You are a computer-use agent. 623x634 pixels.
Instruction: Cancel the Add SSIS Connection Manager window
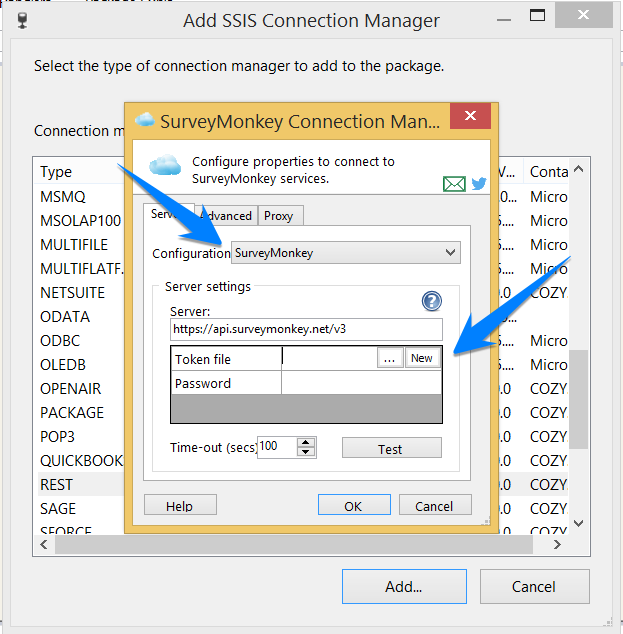coord(534,587)
